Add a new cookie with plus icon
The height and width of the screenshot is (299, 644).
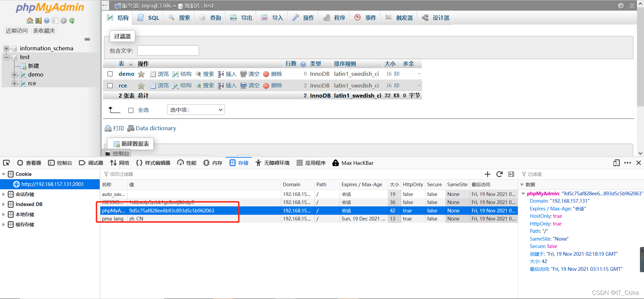pyautogui.click(x=488, y=174)
